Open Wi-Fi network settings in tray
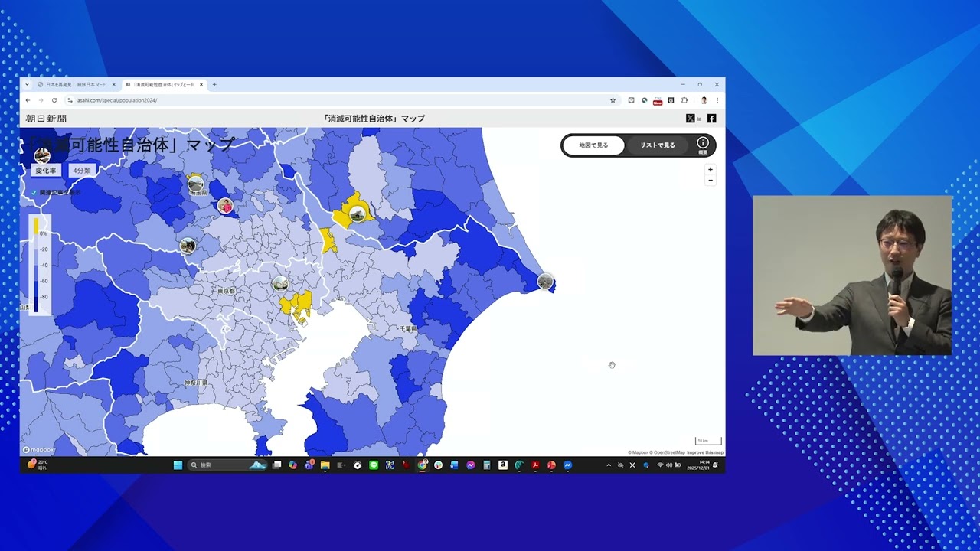 660,465
